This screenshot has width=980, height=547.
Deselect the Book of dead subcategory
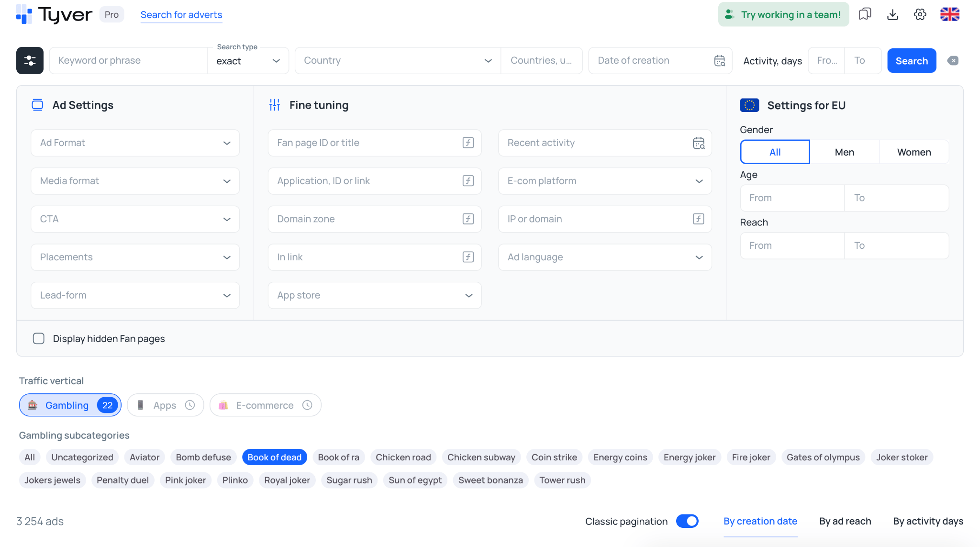[275, 457]
